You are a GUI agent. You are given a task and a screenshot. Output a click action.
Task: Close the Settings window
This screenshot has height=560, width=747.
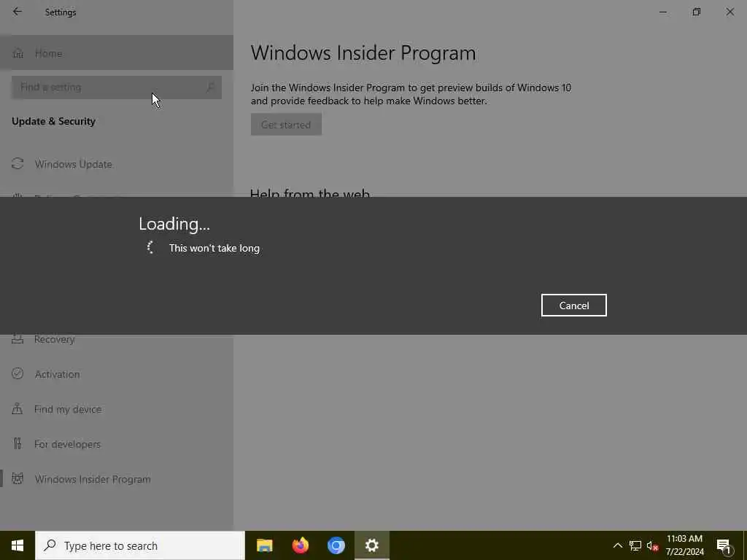coord(729,12)
